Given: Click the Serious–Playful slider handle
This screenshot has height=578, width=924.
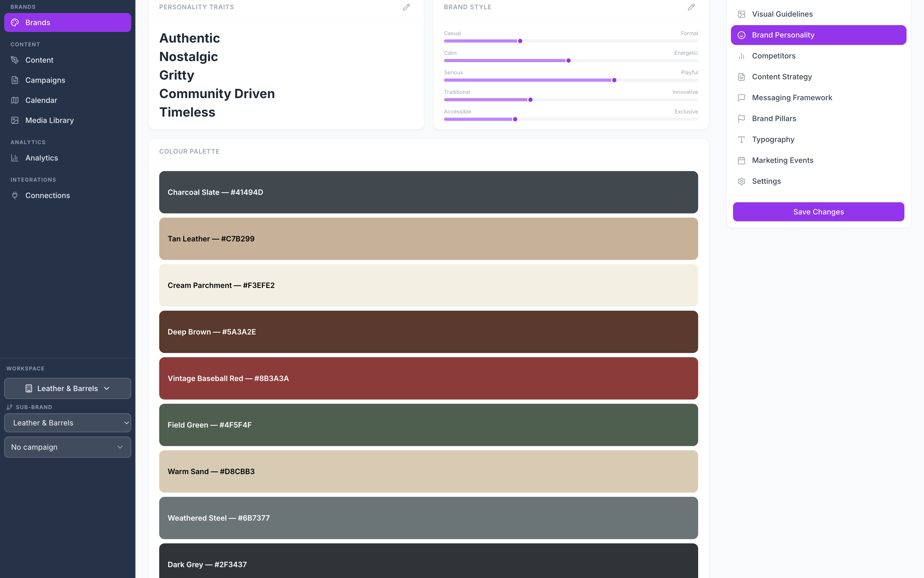Looking at the screenshot, I should point(614,80).
